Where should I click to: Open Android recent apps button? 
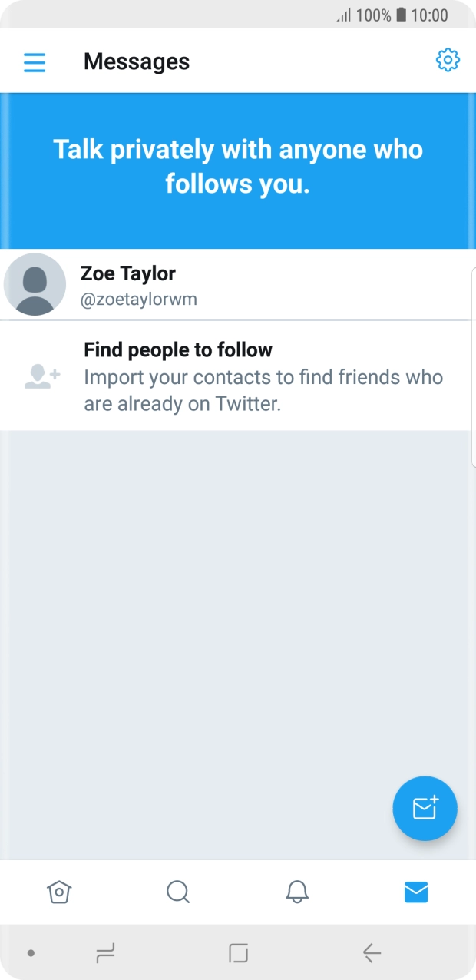(105, 953)
